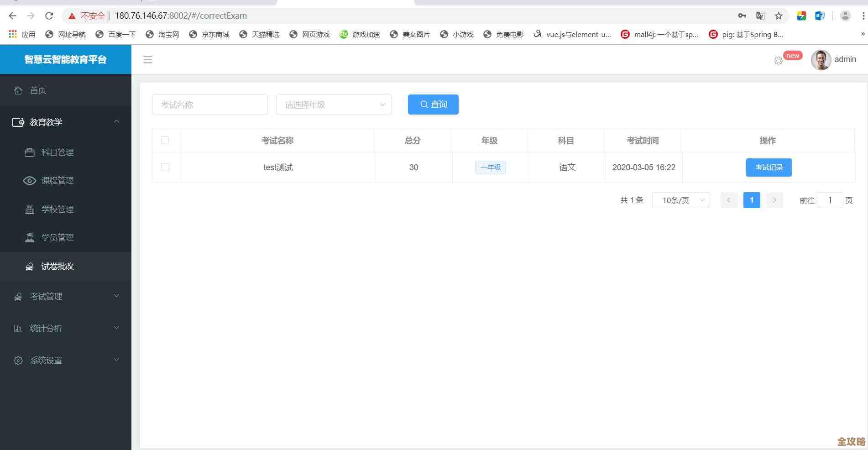Click the 科目管理 briefcase icon
This screenshot has width=868, height=450.
29,152
